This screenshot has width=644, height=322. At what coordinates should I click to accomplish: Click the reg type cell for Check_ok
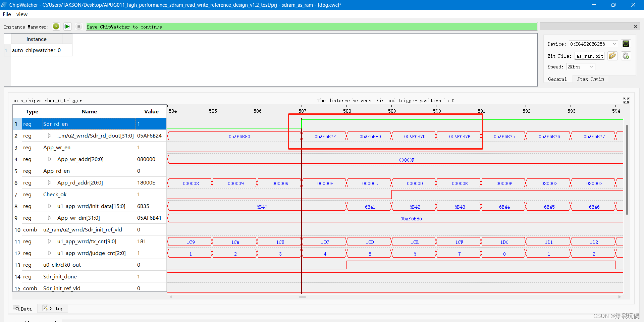[32, 195]
